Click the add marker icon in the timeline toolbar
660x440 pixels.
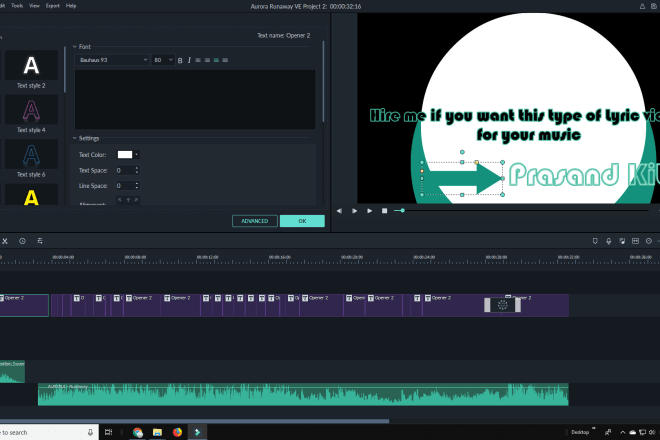point(595,241)
